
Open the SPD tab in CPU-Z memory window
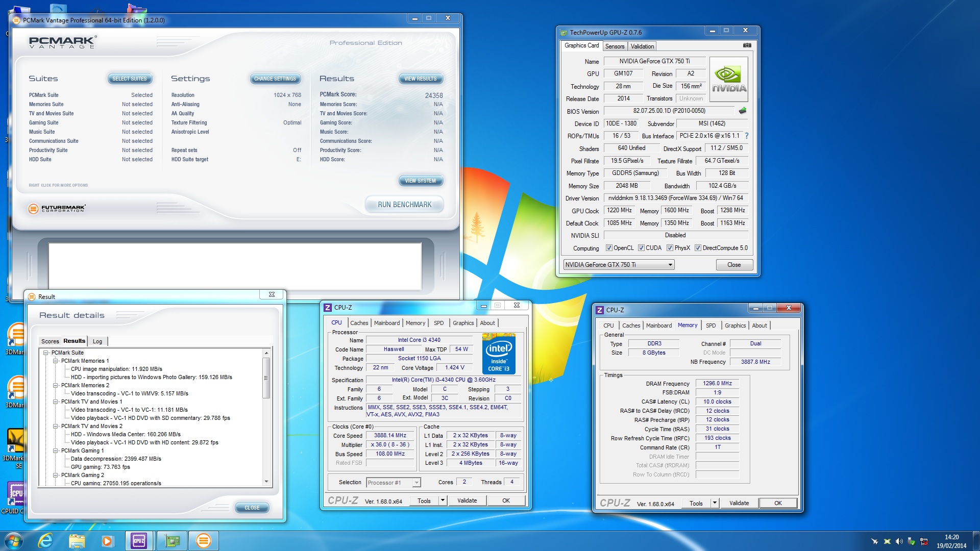pyautogui.click(x=711, y=325)
